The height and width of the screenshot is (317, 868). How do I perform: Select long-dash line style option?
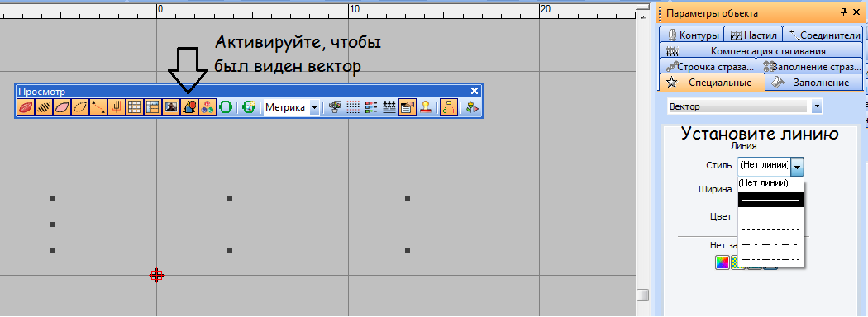[x=771, y=215]
